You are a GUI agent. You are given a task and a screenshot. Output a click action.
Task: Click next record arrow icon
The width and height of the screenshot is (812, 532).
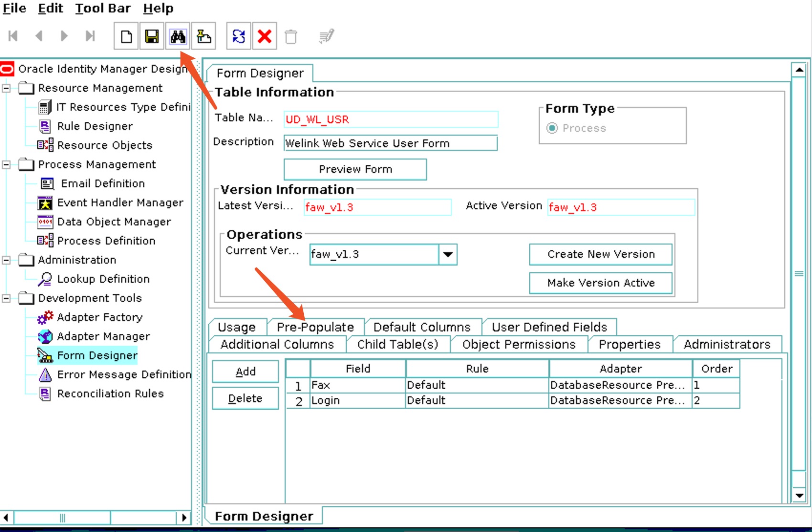(x=64, y=36)
